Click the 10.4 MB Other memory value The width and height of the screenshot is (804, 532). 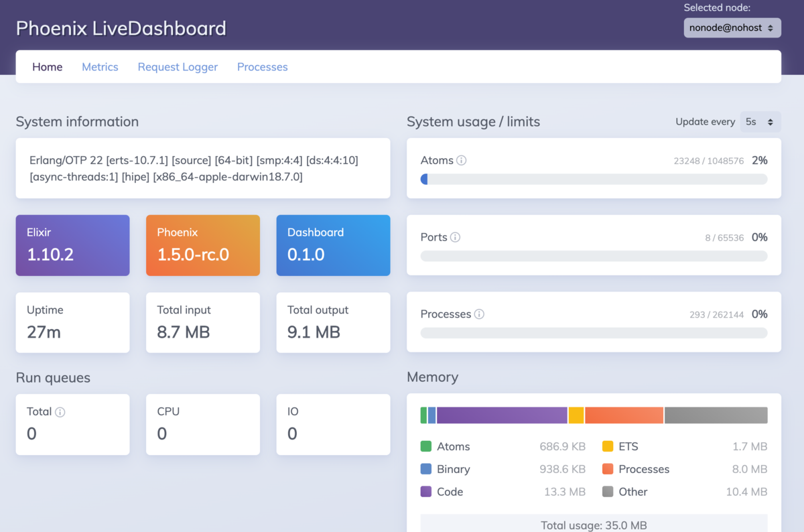(x=747, y=492)
